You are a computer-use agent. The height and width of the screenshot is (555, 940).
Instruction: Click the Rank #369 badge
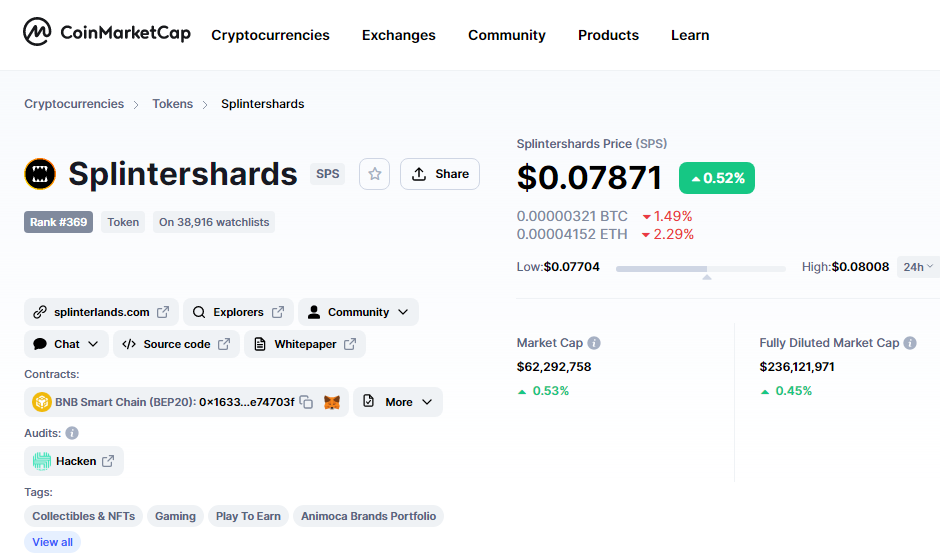pyautogui.click(x=58, y=222)
